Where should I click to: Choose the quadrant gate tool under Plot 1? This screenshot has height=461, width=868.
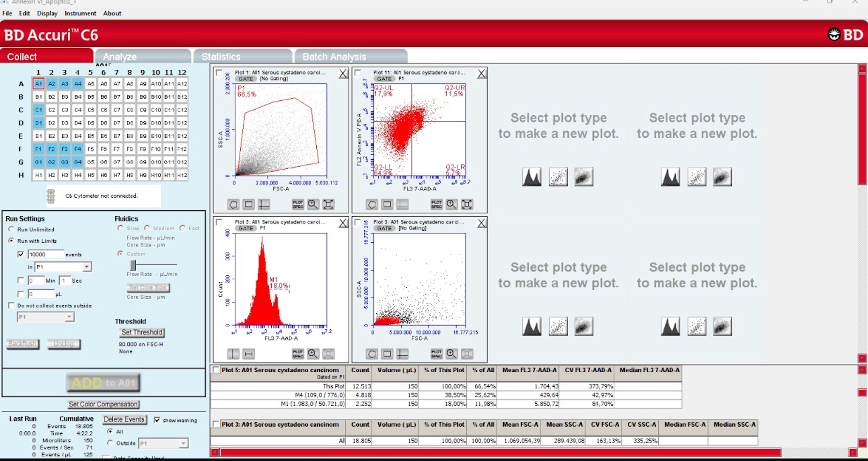[x=264, y=205]
